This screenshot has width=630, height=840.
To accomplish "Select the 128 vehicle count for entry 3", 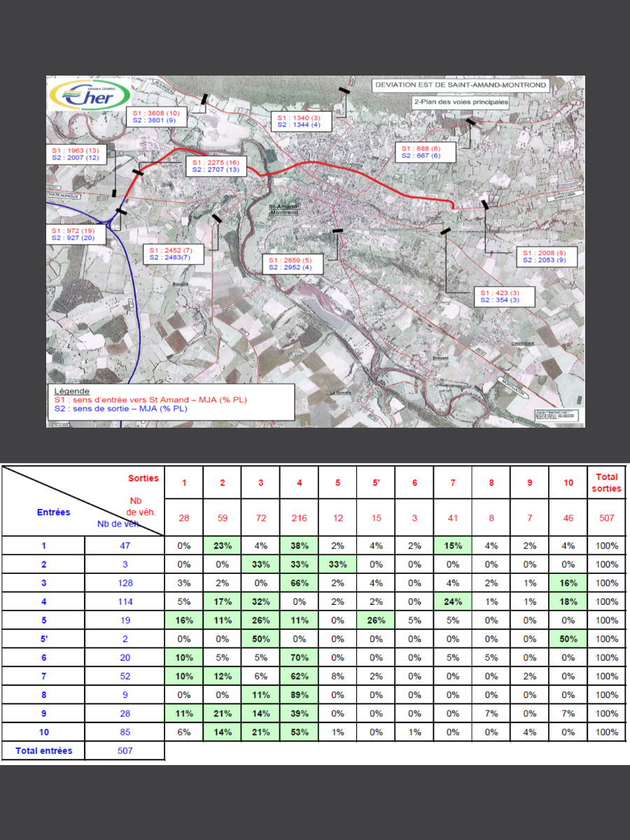I will (125, 582).
